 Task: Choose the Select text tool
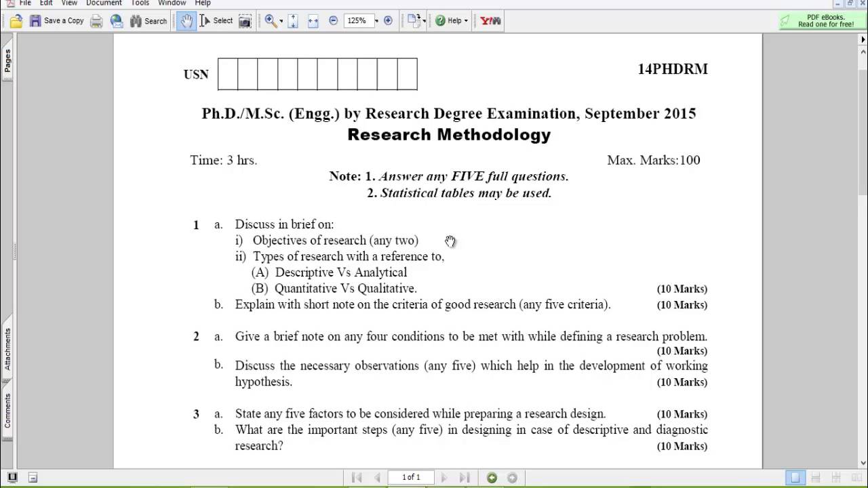tap(216, 21)
